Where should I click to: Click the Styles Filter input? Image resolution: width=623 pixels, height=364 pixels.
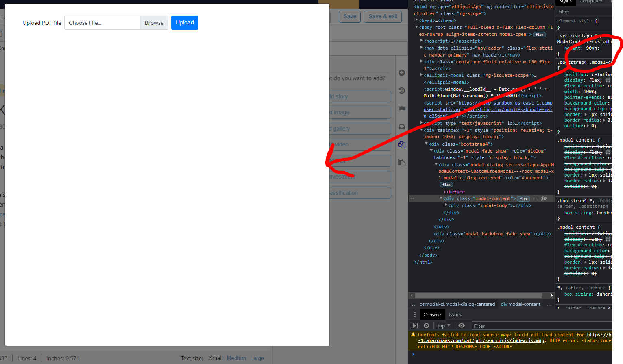(584, 12)
